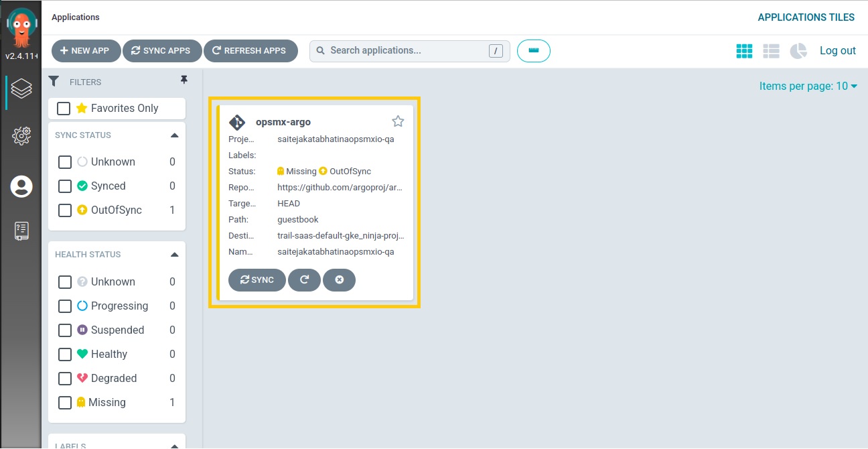
Task: Check the OutOfSync sync status filter
Action: (65, 210)
